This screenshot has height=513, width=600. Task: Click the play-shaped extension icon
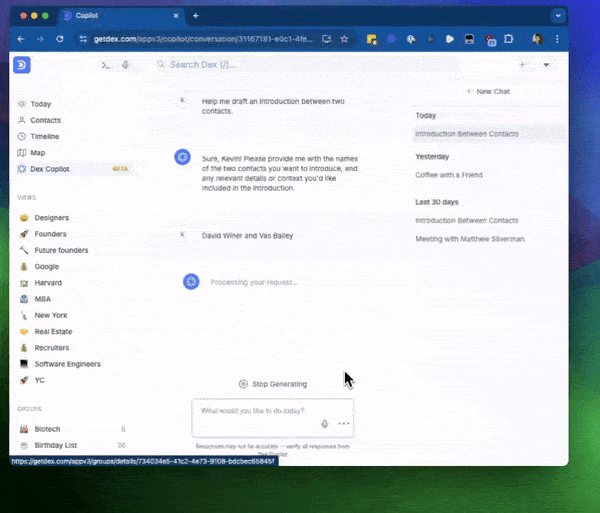click(x=450, y=39)
